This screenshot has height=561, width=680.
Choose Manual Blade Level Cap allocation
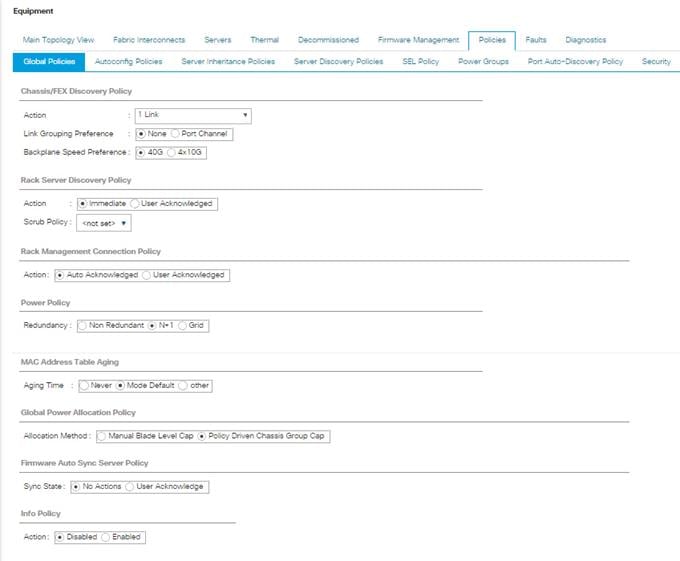point(102,436)
